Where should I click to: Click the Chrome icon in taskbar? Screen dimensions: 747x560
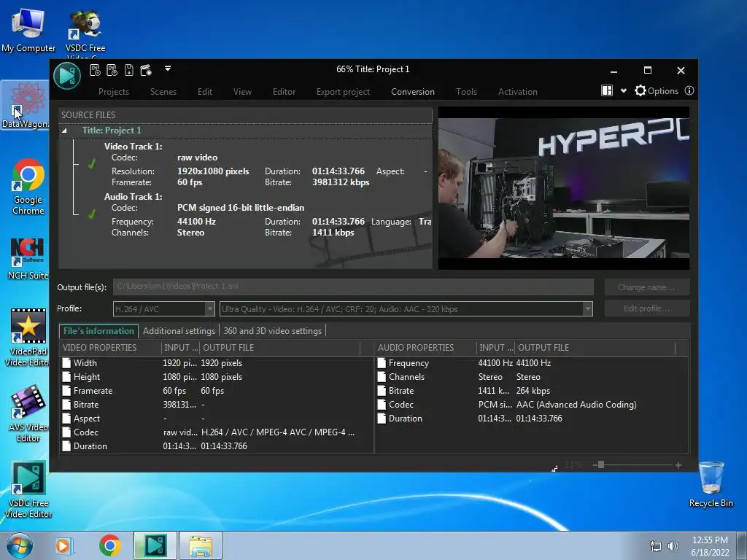coord(109,545)
